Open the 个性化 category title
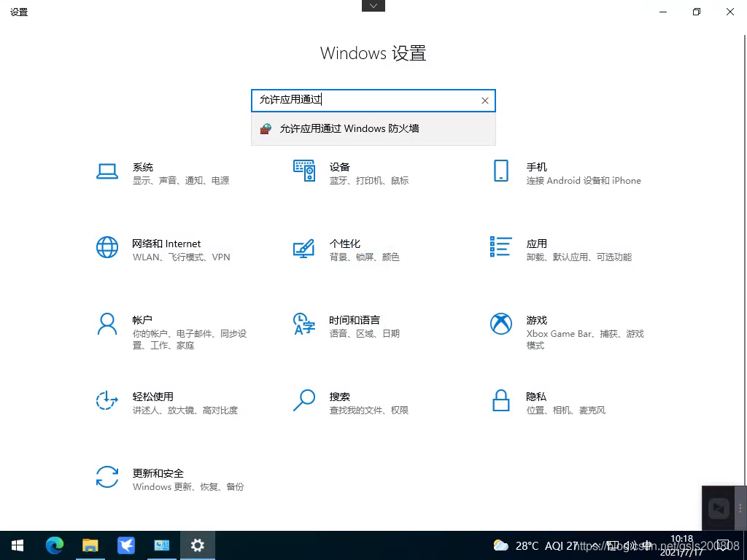Image resolution: width=747 pixels, height=560 pixels. coord(345,244)
